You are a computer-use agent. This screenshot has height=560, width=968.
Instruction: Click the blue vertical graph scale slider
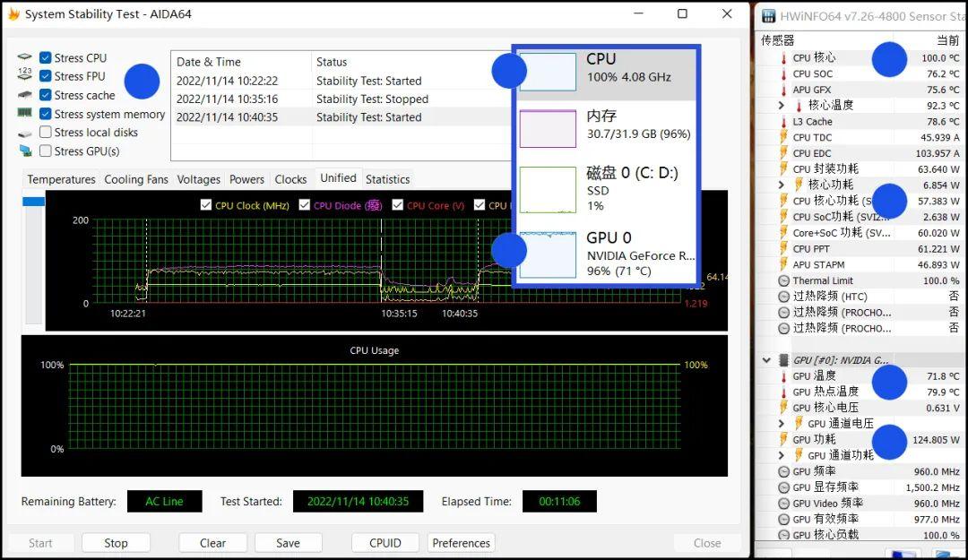(x=33, y=202)
